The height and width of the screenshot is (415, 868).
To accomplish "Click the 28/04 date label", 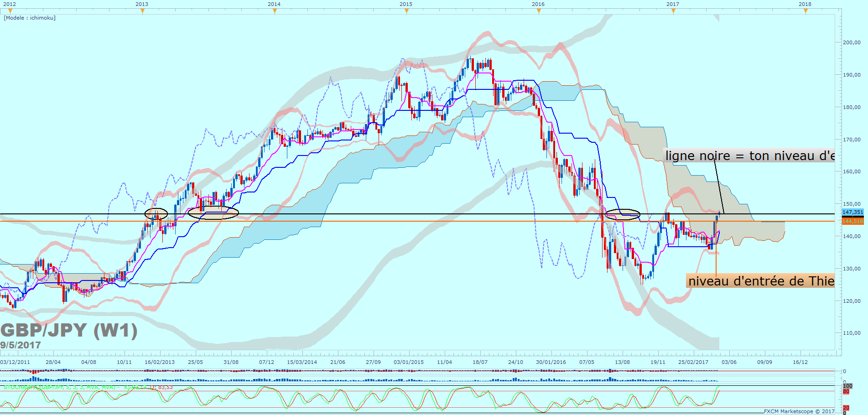I will pos(53,362).
